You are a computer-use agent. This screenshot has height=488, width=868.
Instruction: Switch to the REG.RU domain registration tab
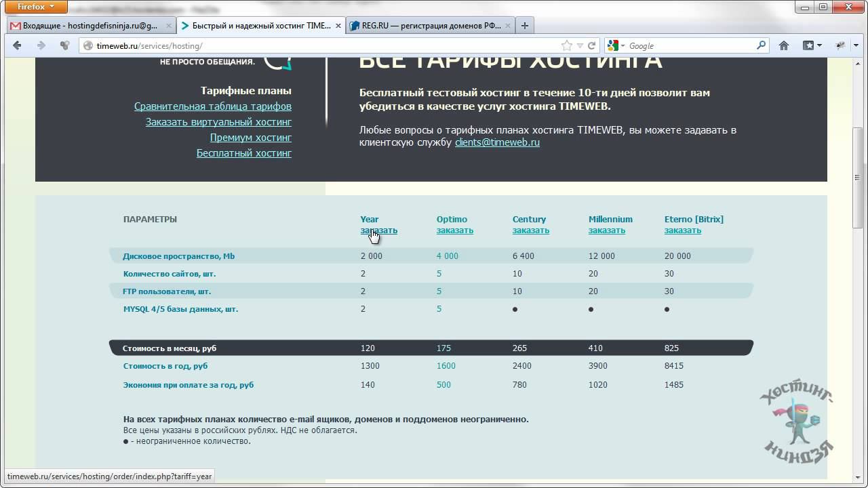pyautogui.click(x=431, y=26)
